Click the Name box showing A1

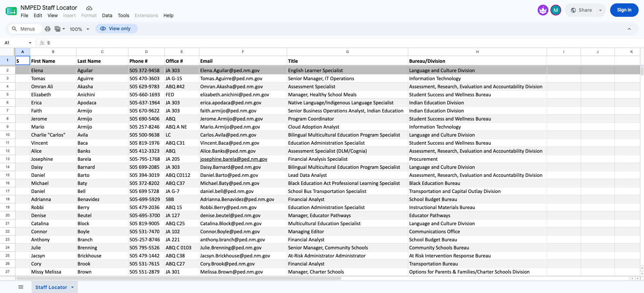[x=15, y=43]
